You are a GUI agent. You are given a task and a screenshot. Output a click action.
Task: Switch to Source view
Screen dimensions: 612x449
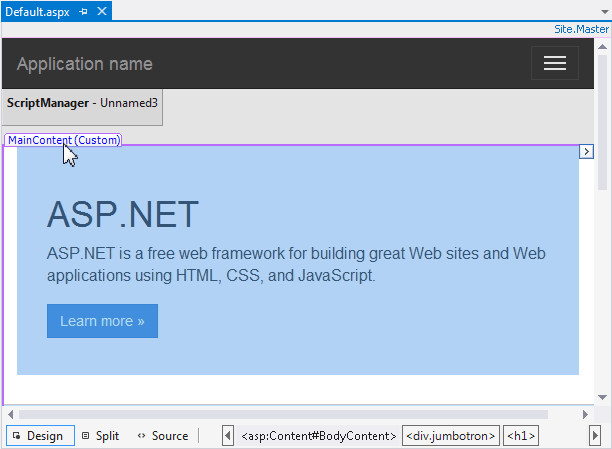coord(163,436)
